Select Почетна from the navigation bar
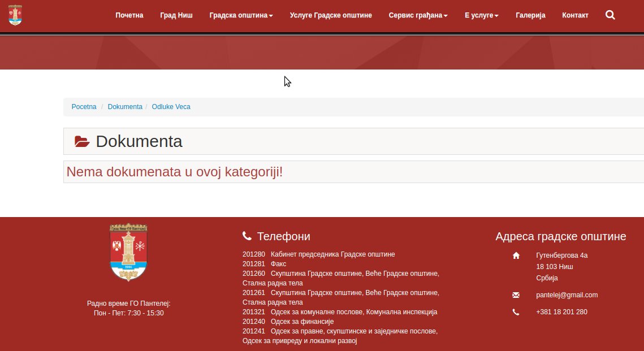Screen dimensions: 644x351 (129, 15)
